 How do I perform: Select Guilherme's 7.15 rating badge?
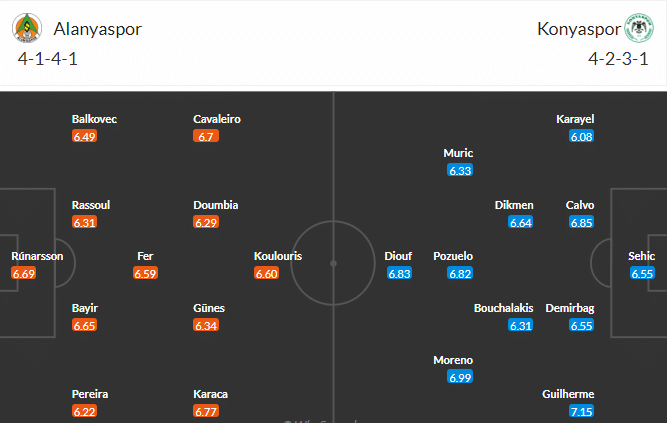tap(581, 411)
